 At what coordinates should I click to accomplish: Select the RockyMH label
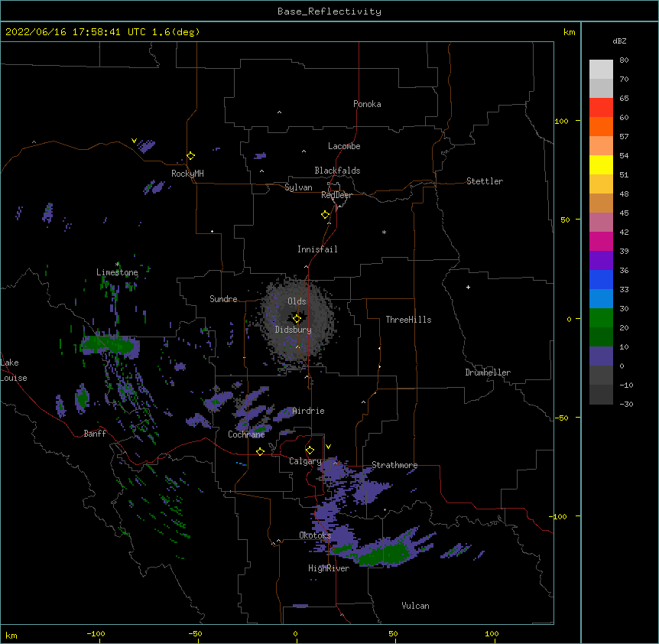[187, 174]
